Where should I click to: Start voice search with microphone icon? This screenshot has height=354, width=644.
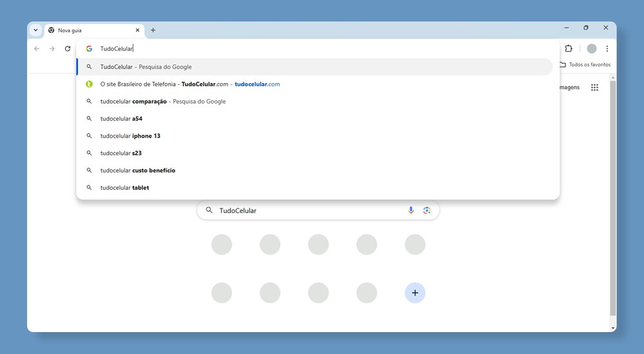(x=411, y=210)
